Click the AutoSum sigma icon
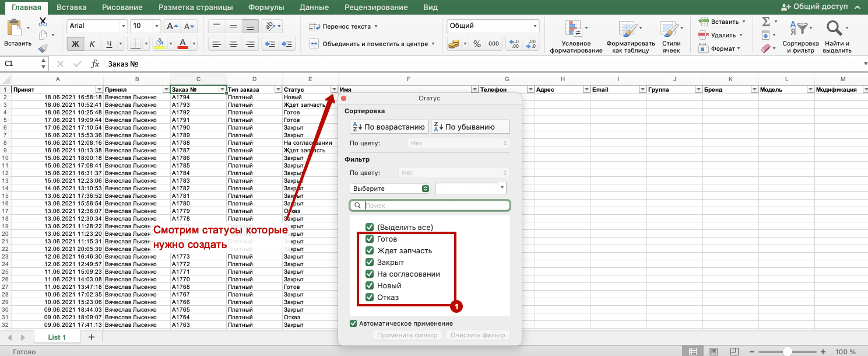 point(766,22)
